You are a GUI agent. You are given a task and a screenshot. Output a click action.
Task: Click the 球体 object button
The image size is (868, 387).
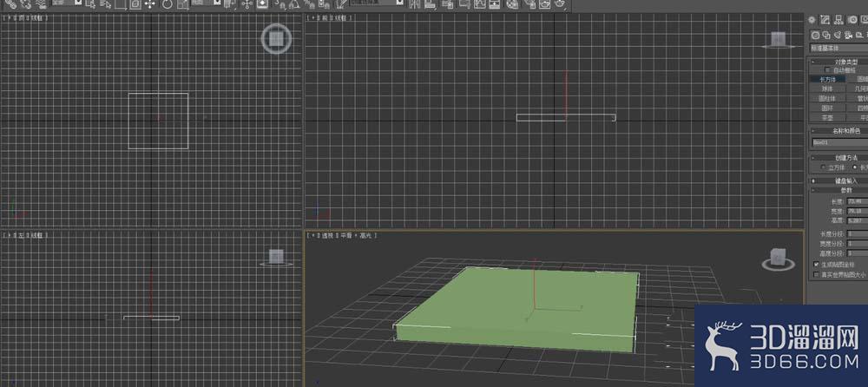pos(827,89)
